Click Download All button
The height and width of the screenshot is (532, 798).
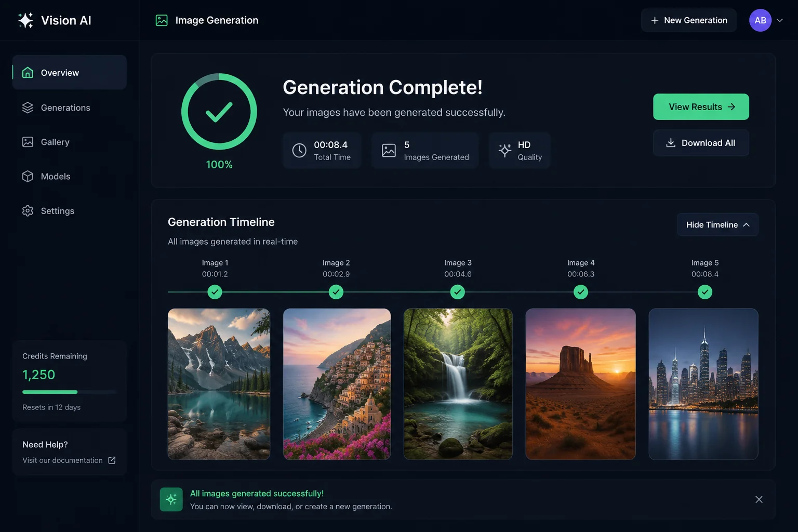pyautogui.click(x=701, y=143)
